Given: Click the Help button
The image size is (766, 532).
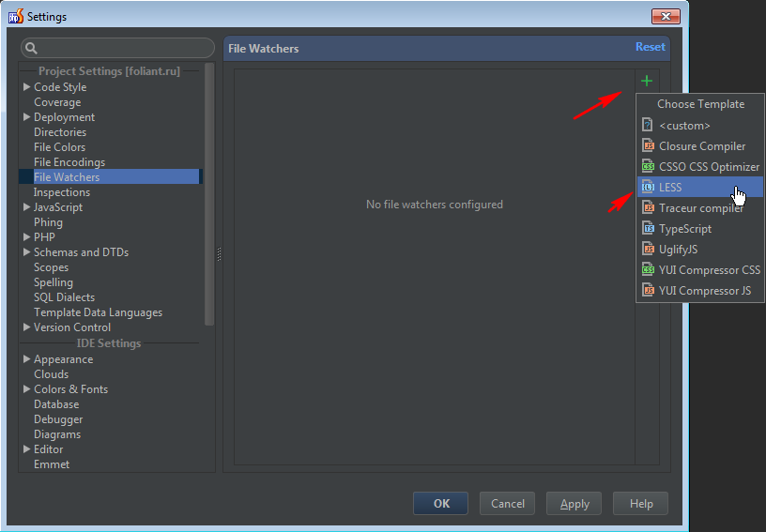Looking at the screenshot, I should click(x=640, y=503).
